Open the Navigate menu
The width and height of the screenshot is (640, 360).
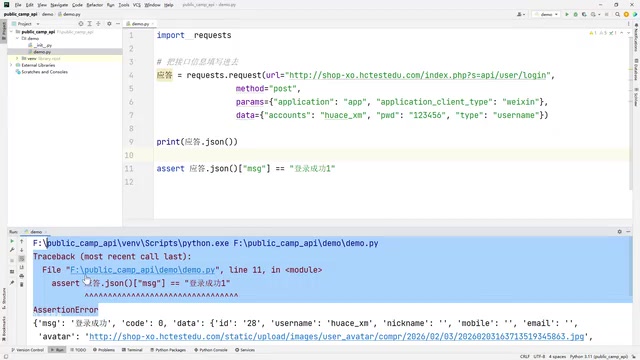(x=59, y=5)
